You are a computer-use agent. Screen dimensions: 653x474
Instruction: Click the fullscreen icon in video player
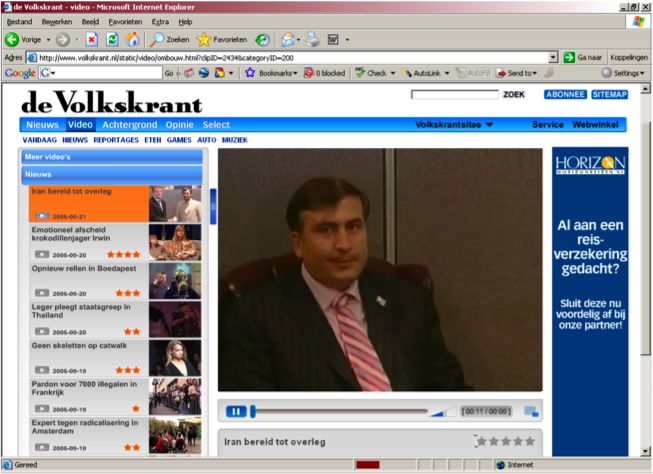pyautogui.click(x=531, y=411)
